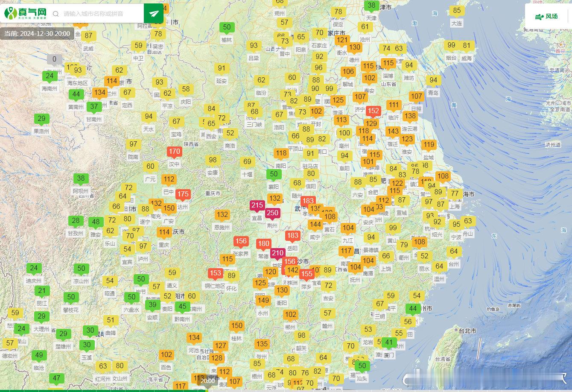The image size is (572, 392).
Task: Click the 94 marker at 青岛
Action: (433, 80)
